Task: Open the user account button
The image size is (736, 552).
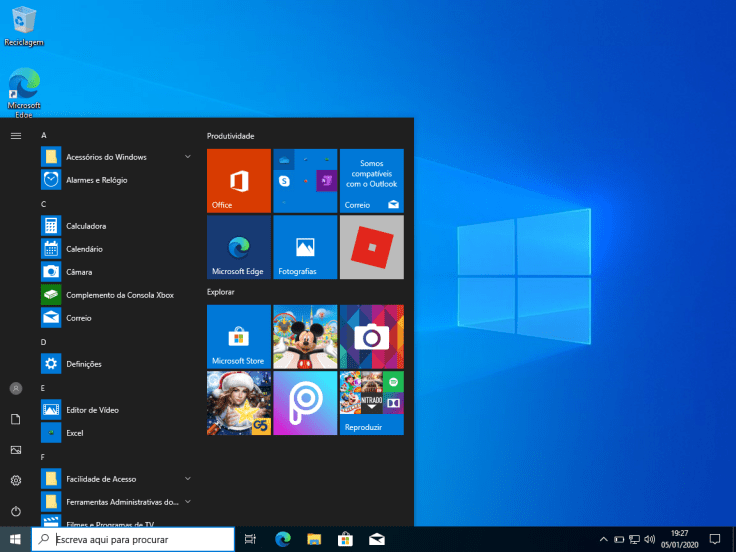Action: (16, 388)
